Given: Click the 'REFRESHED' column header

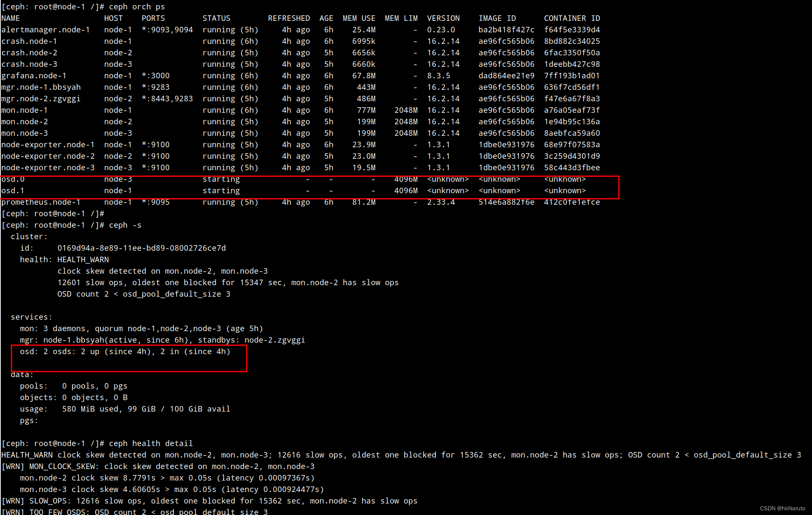Looking at the screenshot, I should [289, 18].
